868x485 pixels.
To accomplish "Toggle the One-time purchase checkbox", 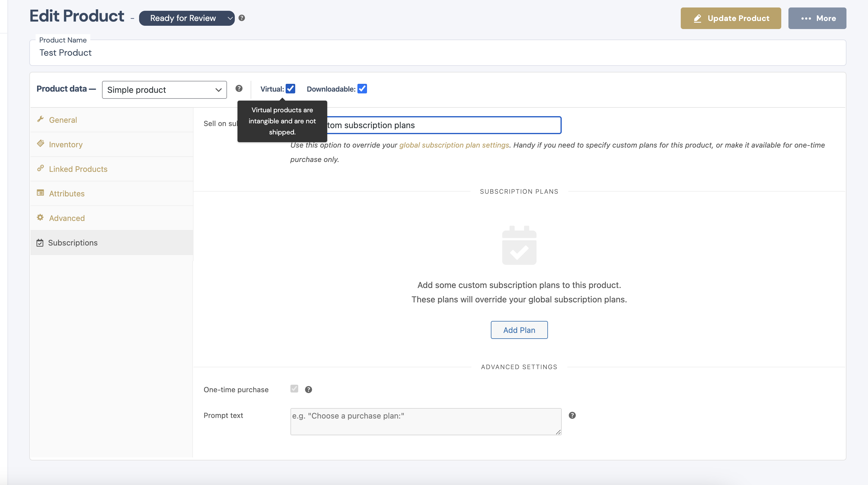I will 294,389.
